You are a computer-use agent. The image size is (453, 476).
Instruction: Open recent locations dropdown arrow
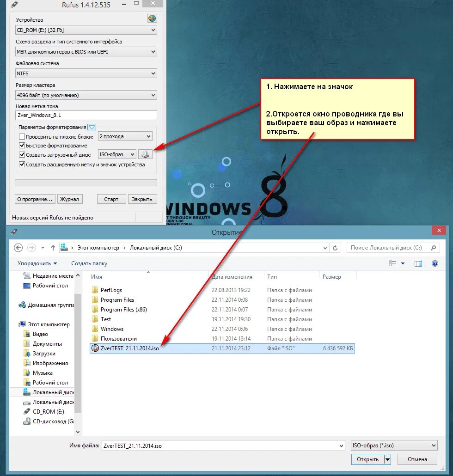(x=43, y=248)
